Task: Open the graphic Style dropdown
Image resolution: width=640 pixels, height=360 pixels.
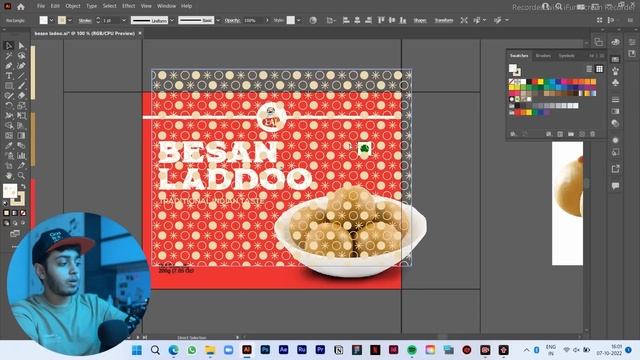Action: click(299, 20)
